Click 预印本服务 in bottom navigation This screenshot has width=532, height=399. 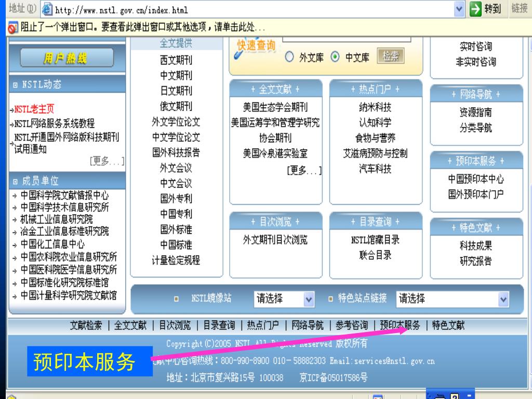(400, 325)
